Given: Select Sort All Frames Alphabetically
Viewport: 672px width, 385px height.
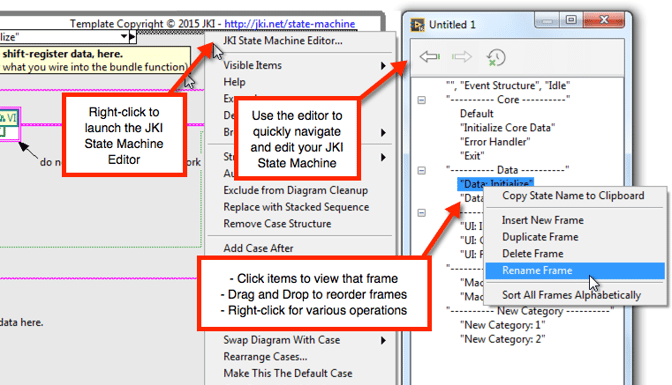Looking at the screenshot, I should click(571, 295).
